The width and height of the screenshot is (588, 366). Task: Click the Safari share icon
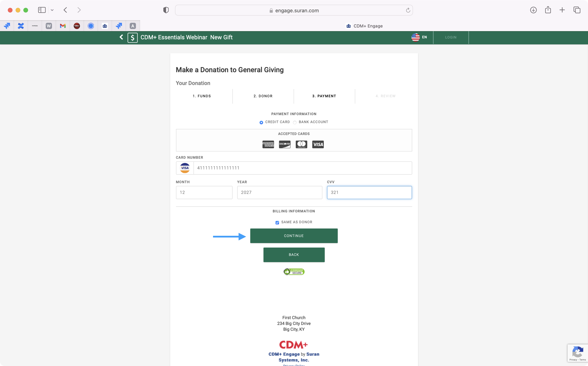click(x=548, y=10)
